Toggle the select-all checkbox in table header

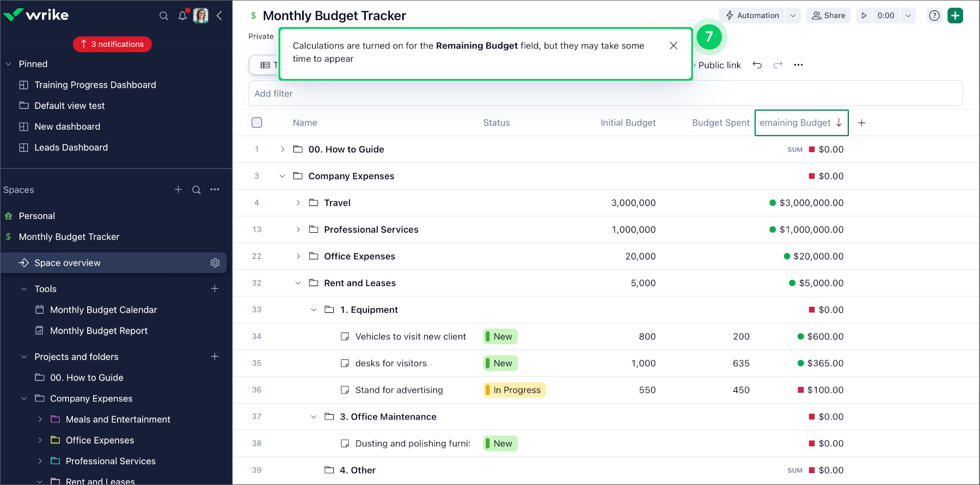257,123
